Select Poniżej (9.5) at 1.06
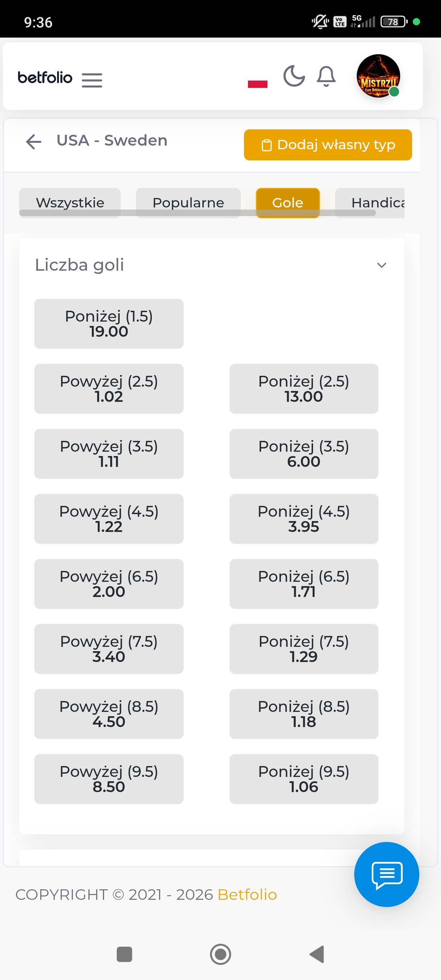Image resolution: width=441 pixels, height=980 pixels. tap(303, 779)
